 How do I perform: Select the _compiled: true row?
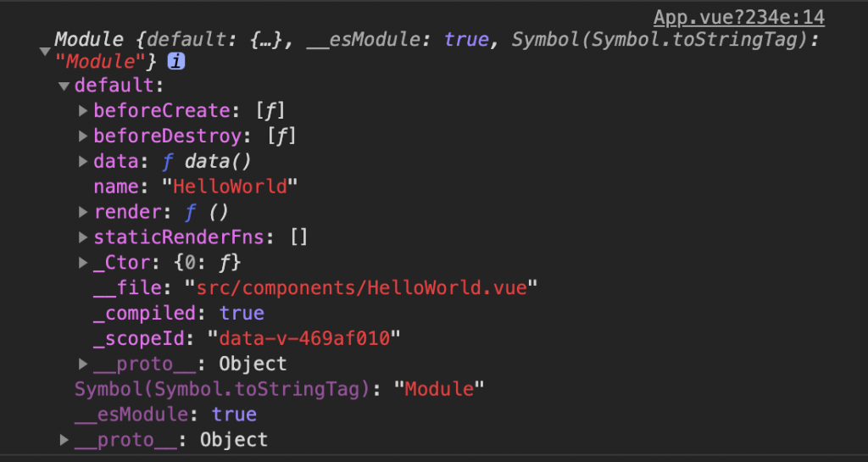pyautogui.click(x=179, y=313)
